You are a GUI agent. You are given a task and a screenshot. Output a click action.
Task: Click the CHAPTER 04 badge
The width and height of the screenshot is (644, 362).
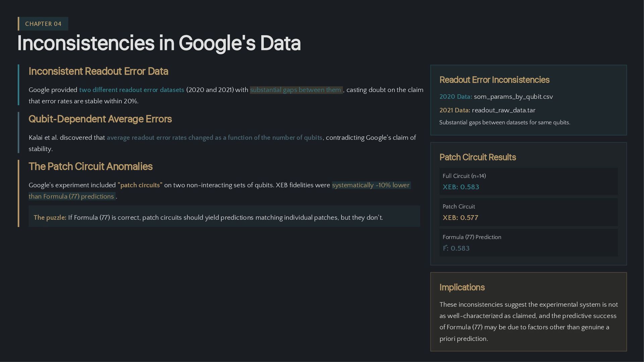[43, 24]
